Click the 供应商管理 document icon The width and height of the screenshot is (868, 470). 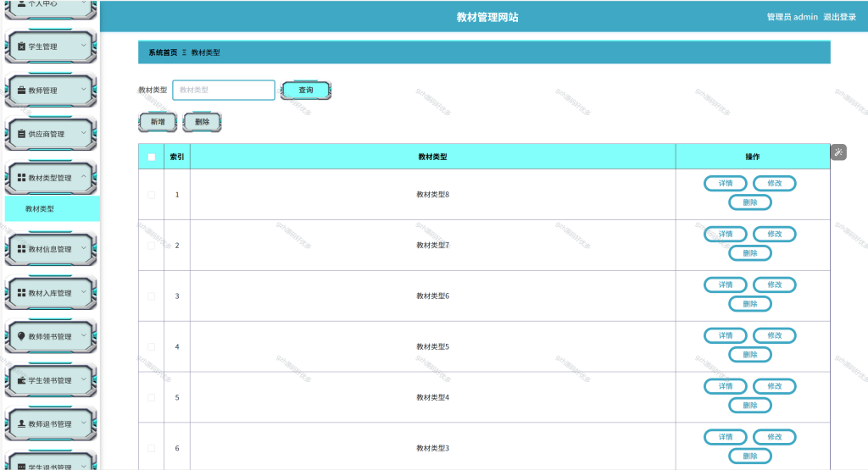21,134
